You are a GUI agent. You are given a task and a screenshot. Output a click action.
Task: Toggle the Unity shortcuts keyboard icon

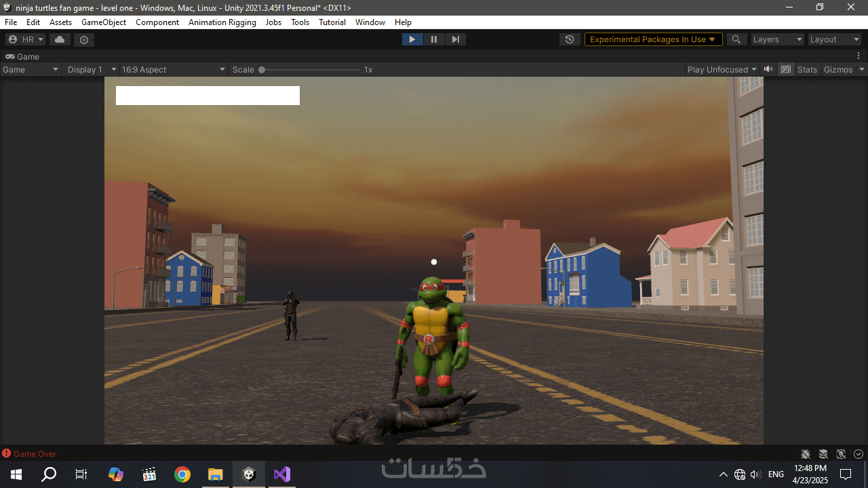click(786, 69)
